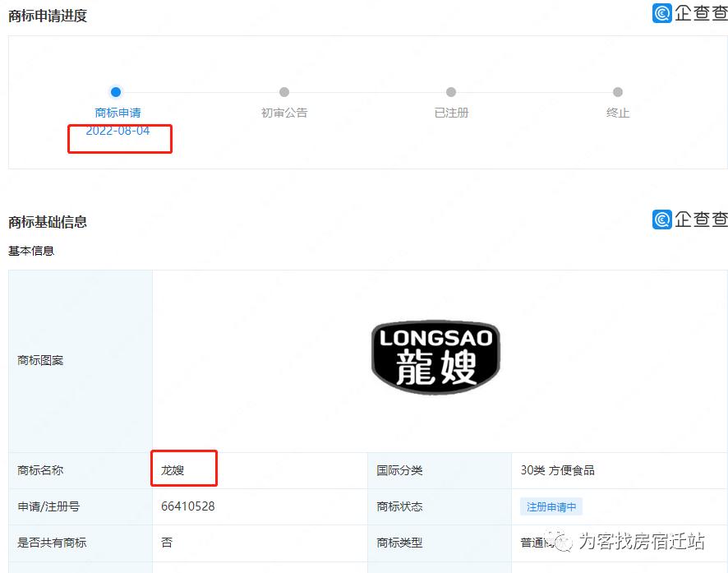Select the value 否
The width and height of the screenshot is (728, 573).
(x=167, y=543)
